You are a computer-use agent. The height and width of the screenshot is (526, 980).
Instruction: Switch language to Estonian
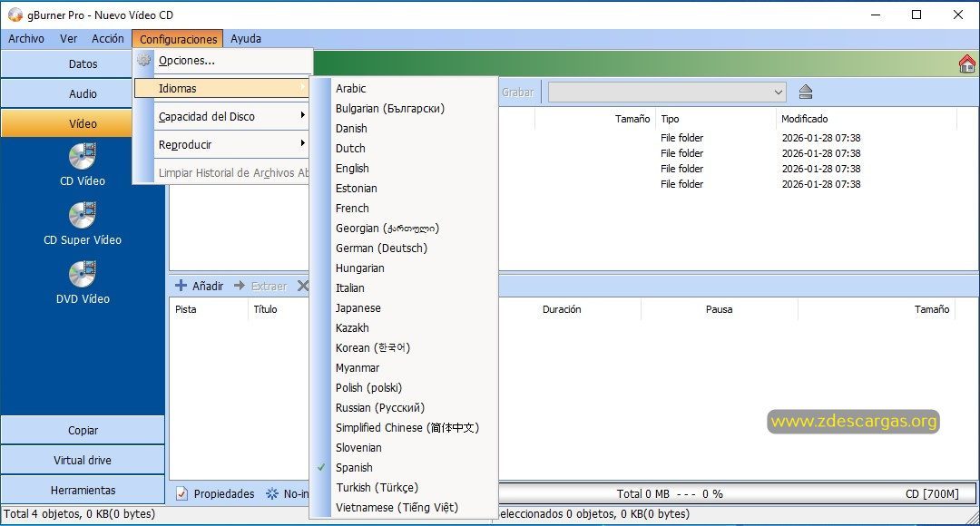[x=404, y=188]
